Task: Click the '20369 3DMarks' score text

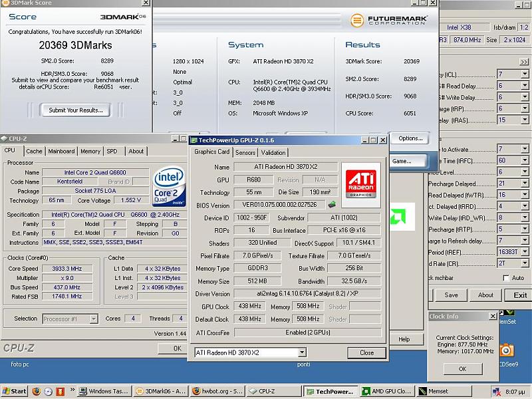Action: coord(75,45)
